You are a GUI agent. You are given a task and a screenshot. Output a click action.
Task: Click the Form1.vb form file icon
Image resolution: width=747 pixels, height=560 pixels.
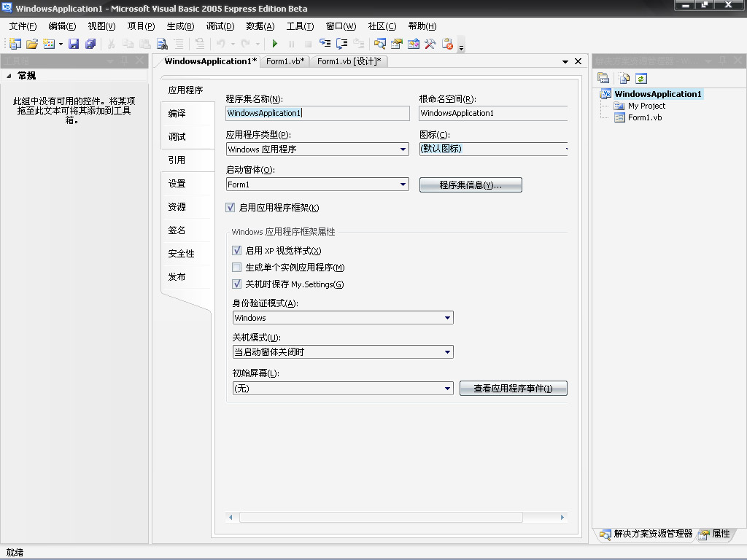[619, 117]
